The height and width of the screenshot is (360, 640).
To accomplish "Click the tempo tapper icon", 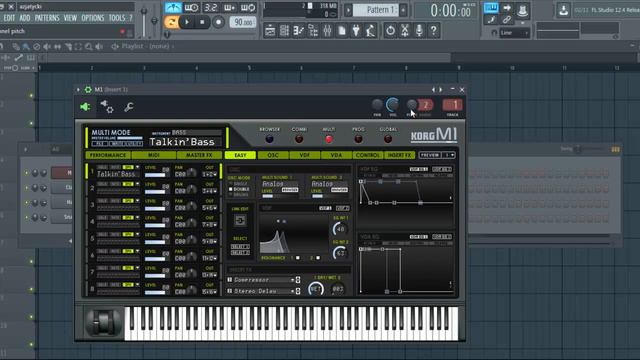I will [370, 31].
